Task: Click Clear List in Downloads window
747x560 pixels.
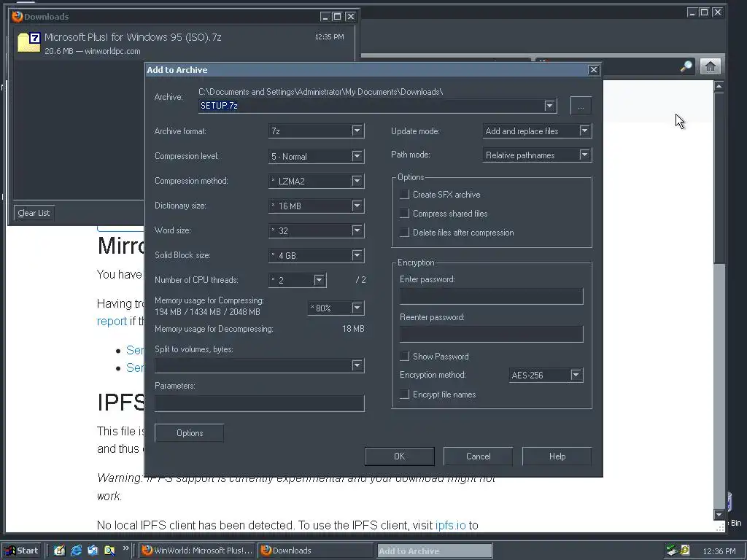Action: 34,213
